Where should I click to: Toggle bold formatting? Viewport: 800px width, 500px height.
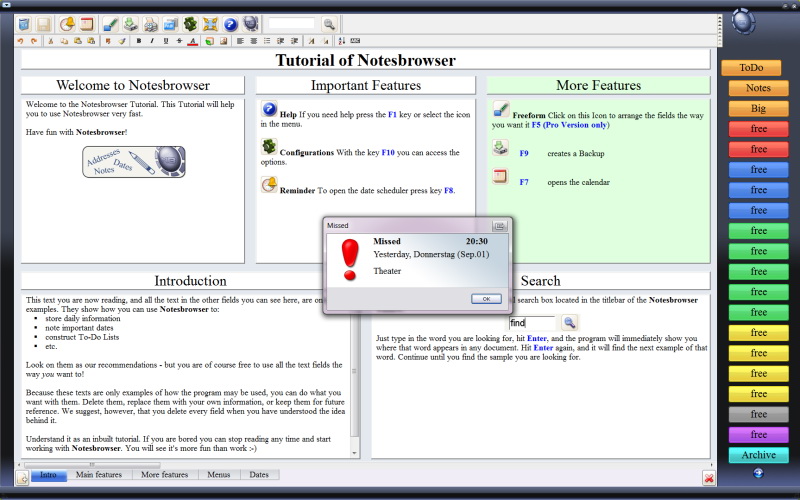[138, 41]
